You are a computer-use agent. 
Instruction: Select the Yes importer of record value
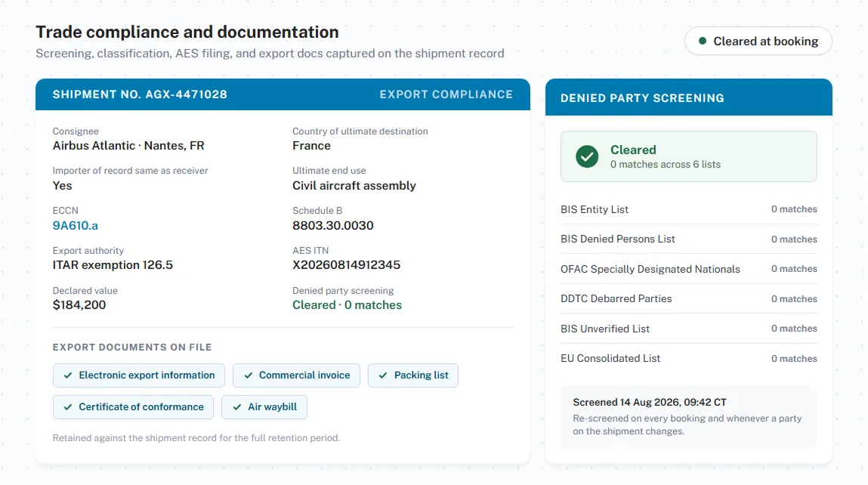[63, 186]
